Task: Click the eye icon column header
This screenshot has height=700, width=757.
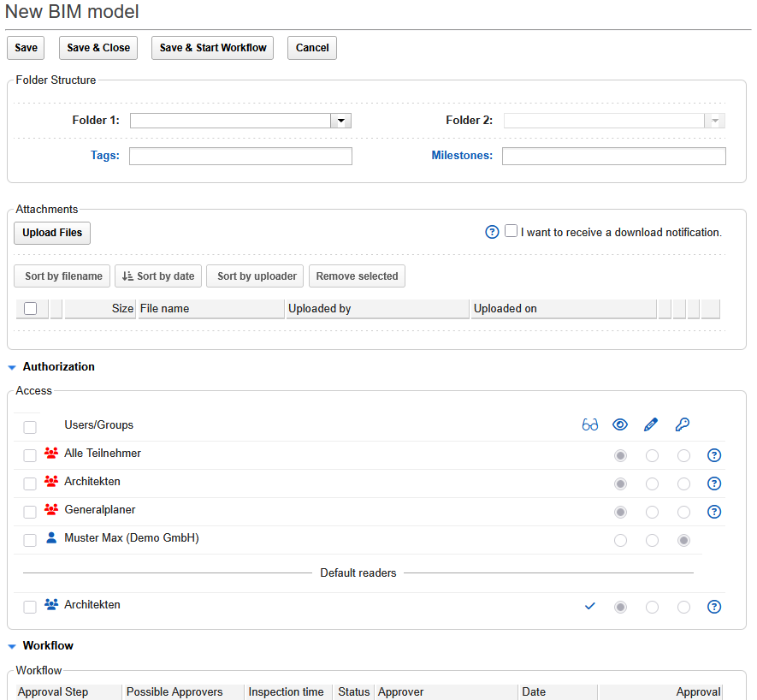Action: click(620, 424)
